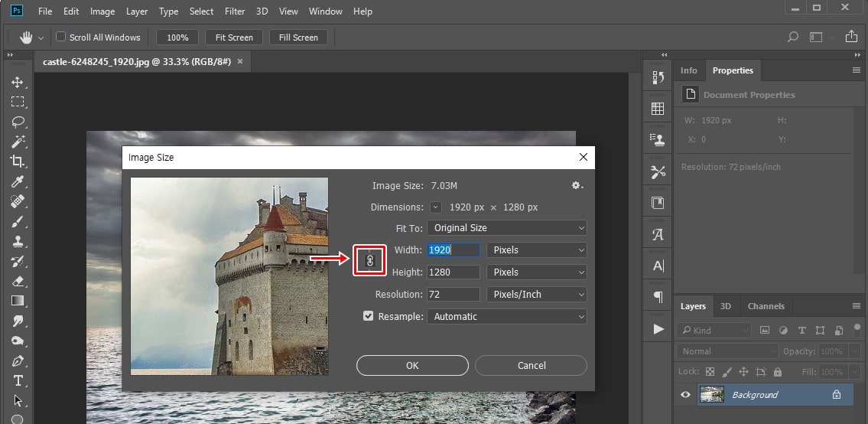Open the Image menu

pos(102,11)
